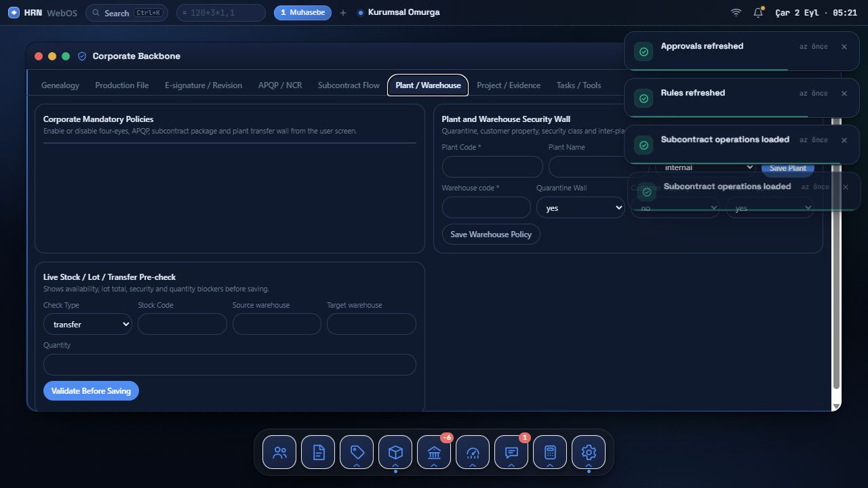
Task: Focus the Quantity input field
Action: click(230, 365)
